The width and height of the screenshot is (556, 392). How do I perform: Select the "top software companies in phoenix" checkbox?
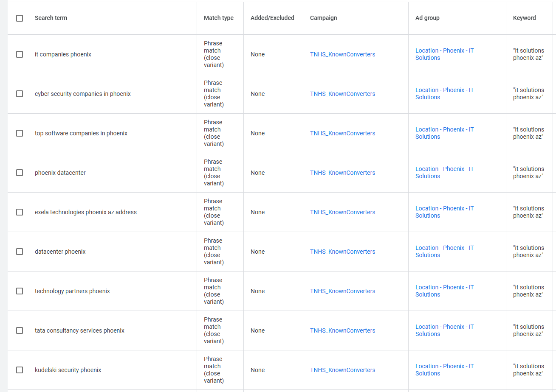coord(20,133)
